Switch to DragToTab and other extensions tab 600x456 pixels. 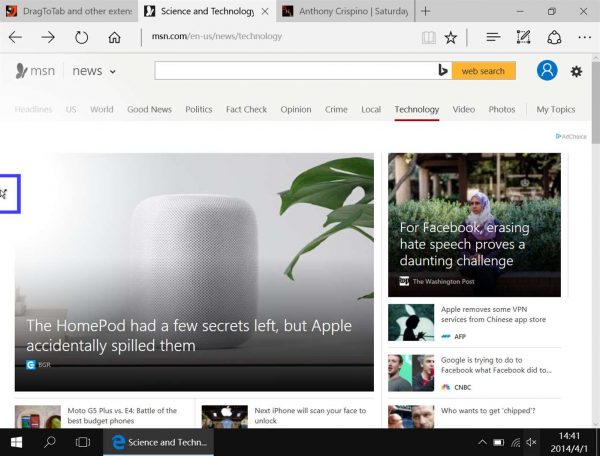[x=68, y=11]
